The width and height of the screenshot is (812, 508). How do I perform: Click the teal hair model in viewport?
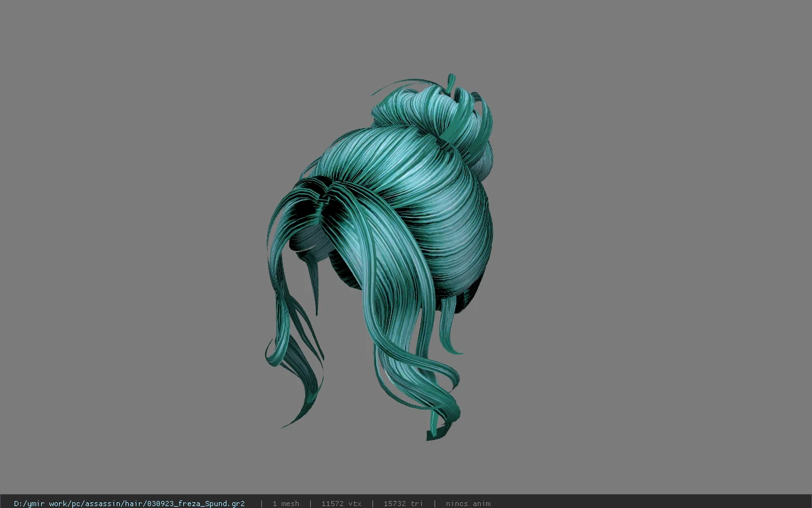pyautogui.click(x=381, y=257)
